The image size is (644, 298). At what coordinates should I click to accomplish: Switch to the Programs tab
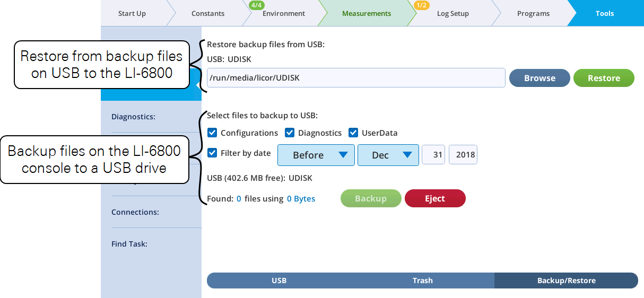coord(533,13)
